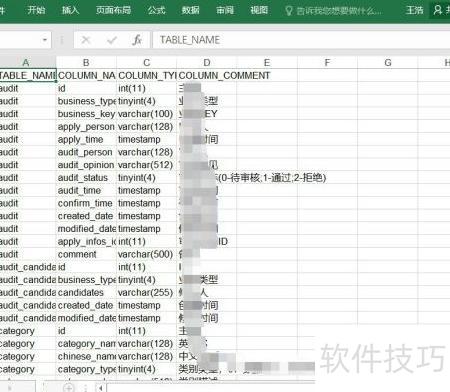Click the chinese_name cell

87,357
